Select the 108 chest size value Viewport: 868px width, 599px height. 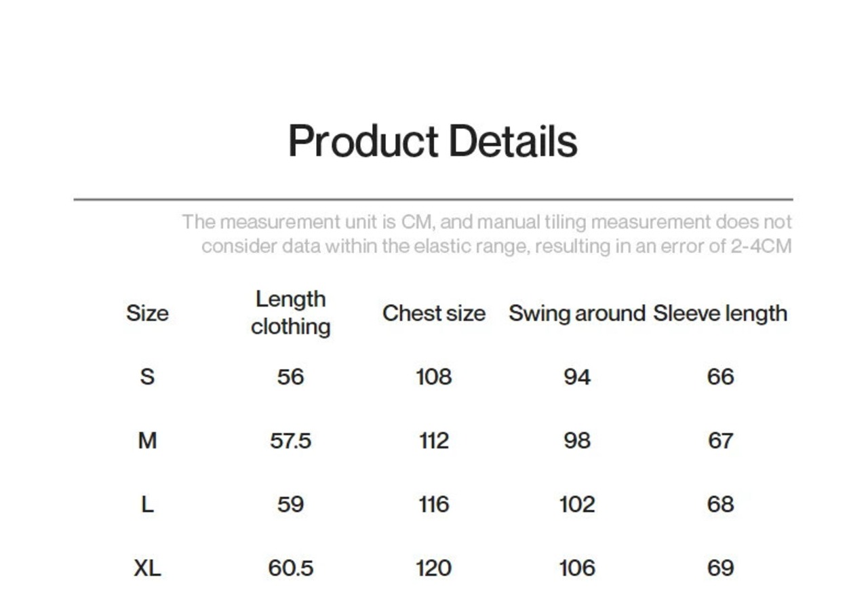[x=433, y=376]
